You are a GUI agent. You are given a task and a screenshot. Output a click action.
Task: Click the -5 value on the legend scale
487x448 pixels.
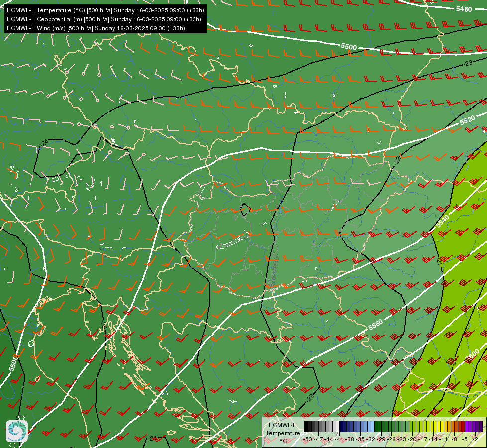(x=465, y=439)
